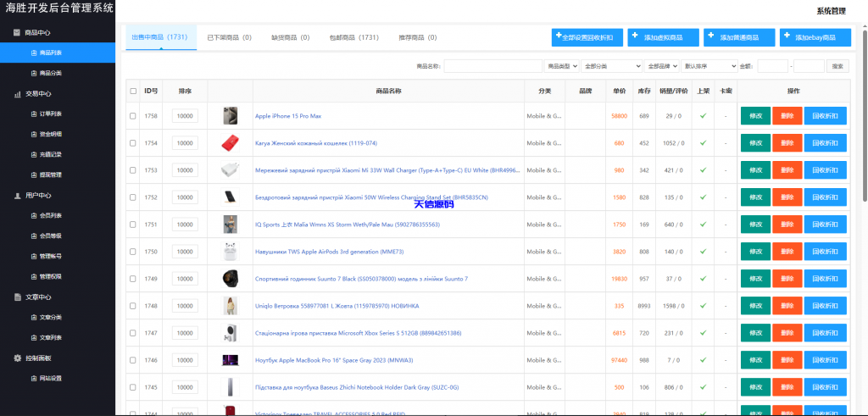Click the 交易中心 bar-chart icon

[x=17, y=94]
